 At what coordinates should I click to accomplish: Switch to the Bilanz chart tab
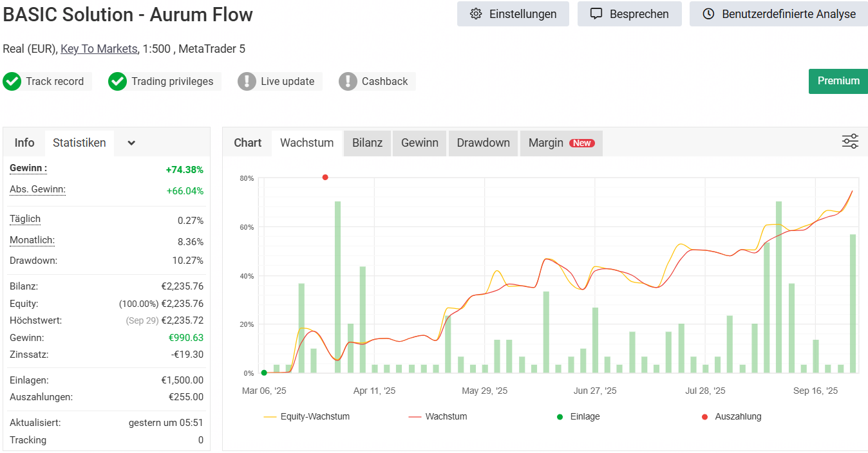pyautogui.click(x=367, y=143)
